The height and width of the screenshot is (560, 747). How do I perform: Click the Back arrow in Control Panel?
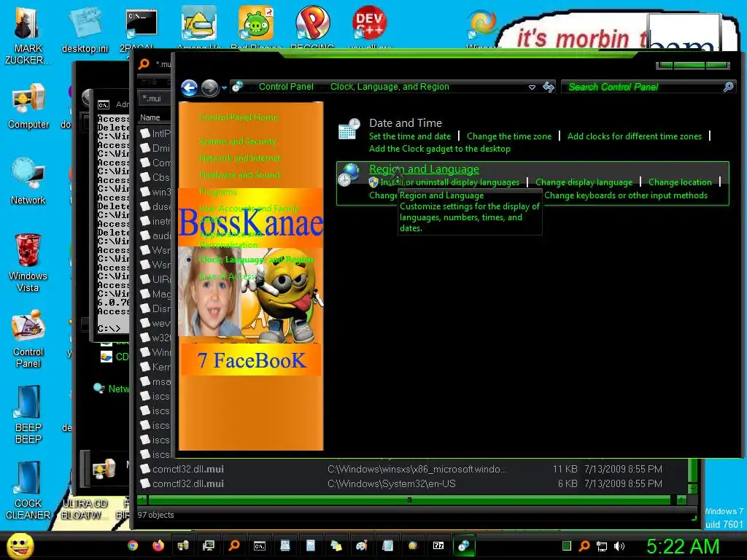click(x=189, y=87)
